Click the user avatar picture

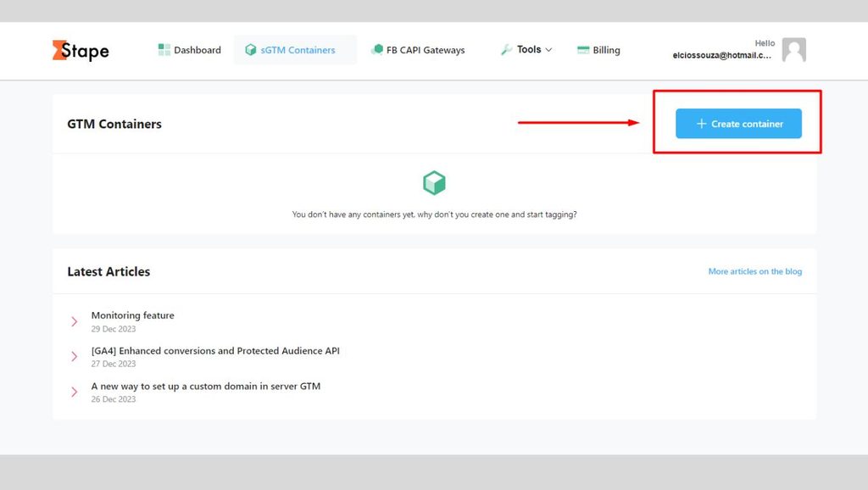point(793,50)
